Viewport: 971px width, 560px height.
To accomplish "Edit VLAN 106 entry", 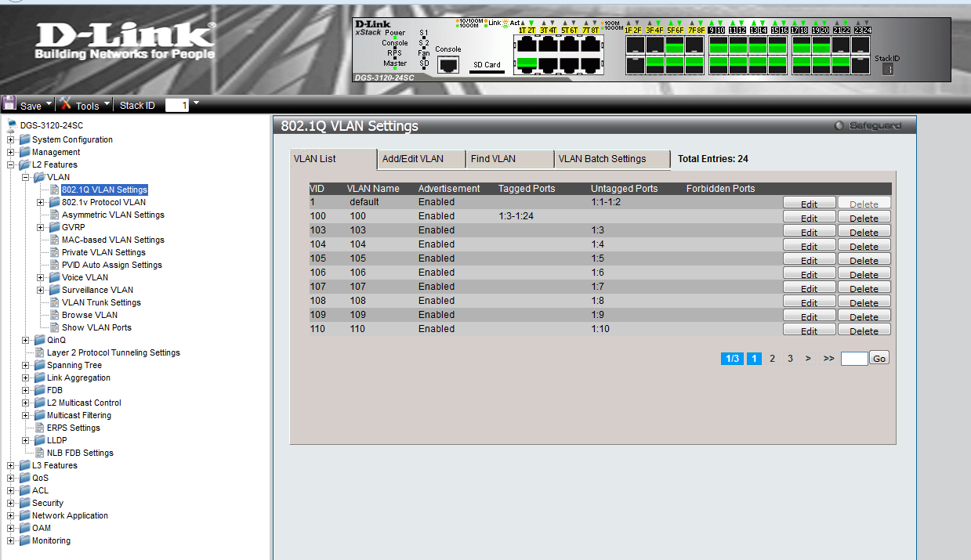I will (x=809, y=274).
